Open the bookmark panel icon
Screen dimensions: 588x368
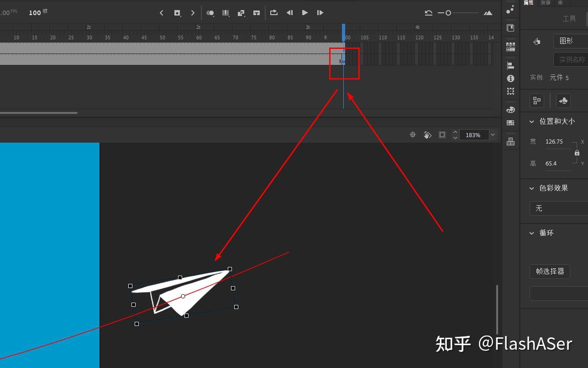[x=510, y=28]
